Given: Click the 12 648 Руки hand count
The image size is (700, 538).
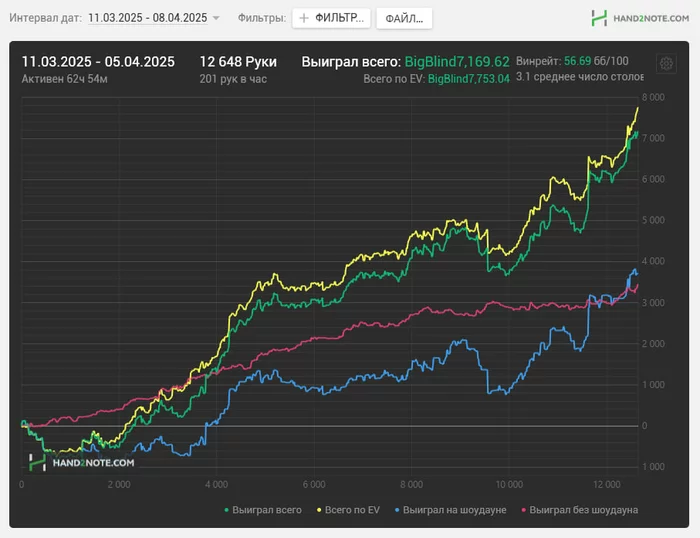Looking at the screenshot, I should tap(238, 62).
